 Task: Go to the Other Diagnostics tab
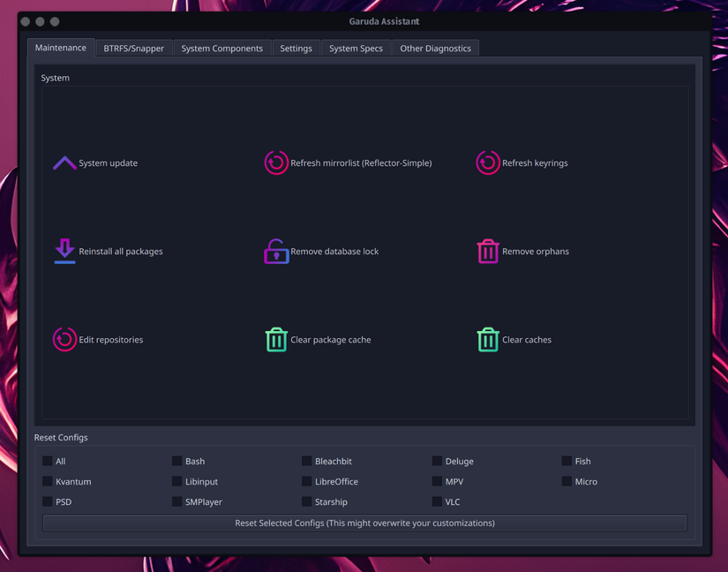436,49
